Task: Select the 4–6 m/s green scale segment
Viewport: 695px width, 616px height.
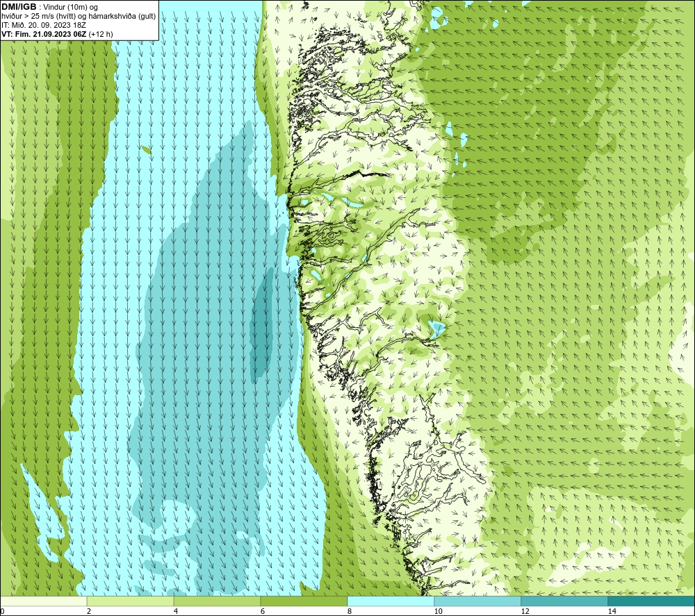Action: click(217, 601)
